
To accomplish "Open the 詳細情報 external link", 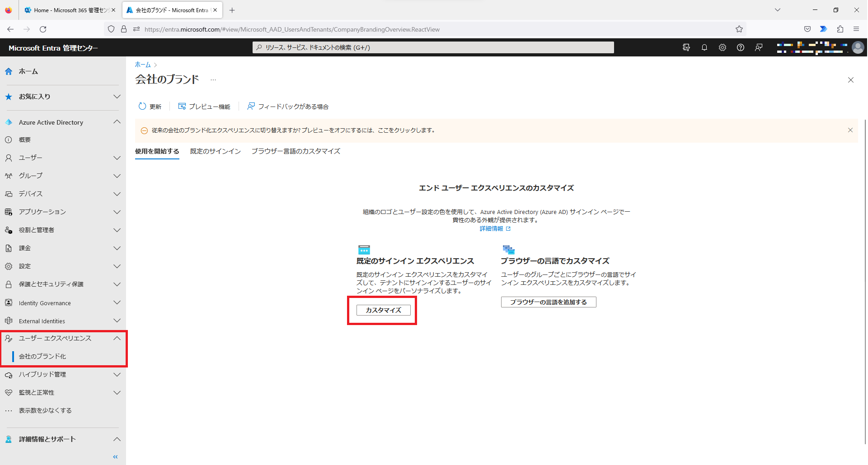I will click(495, 229).
